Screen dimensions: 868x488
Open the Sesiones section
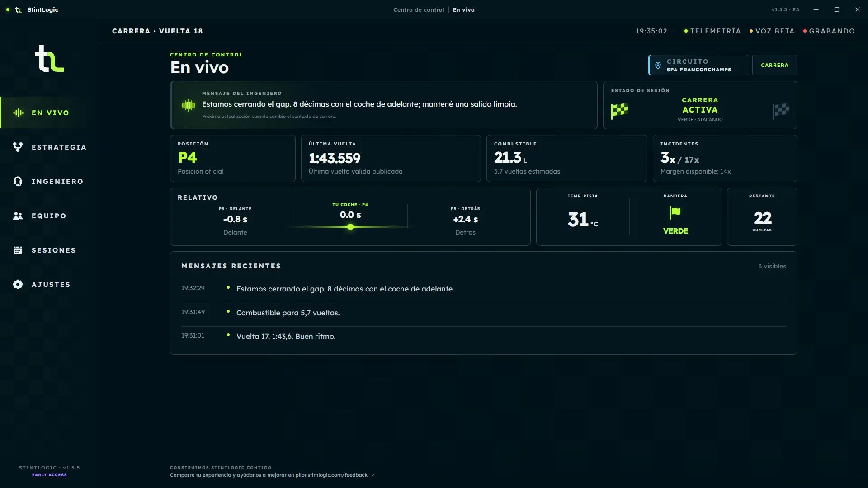(50, 250)
